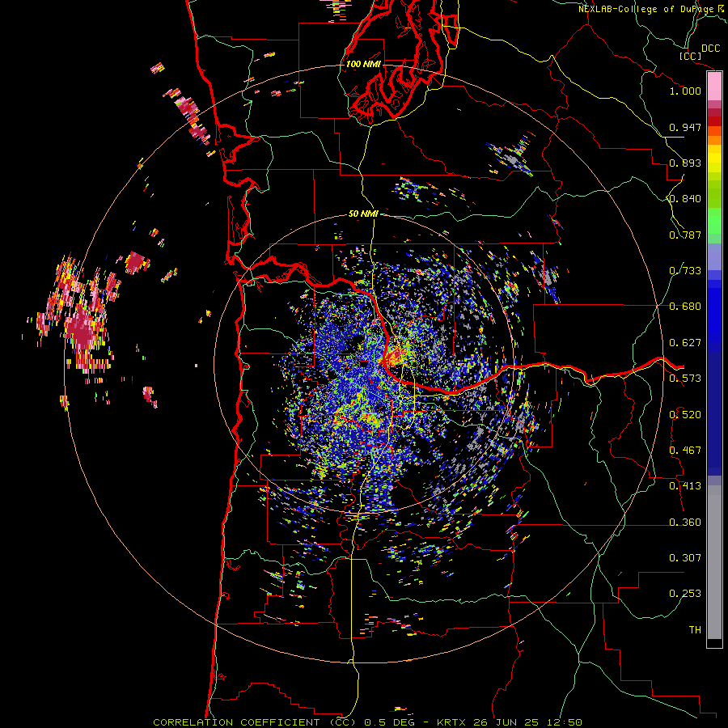Viewport: 728px width, 728px height.
Task: Select the 0.893 value on color scale
Action: (x=685, y=163)
